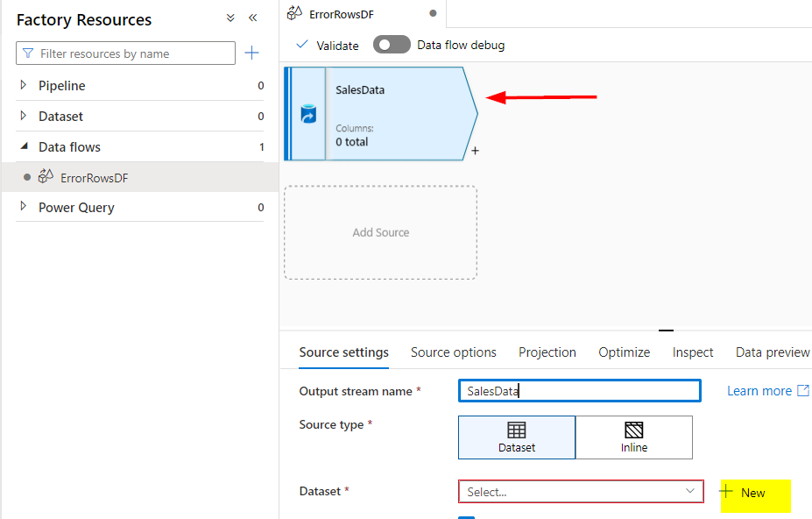Click the plus icon on the SalesData node
The image size is (812, 519).
click(x=474, y=151)
